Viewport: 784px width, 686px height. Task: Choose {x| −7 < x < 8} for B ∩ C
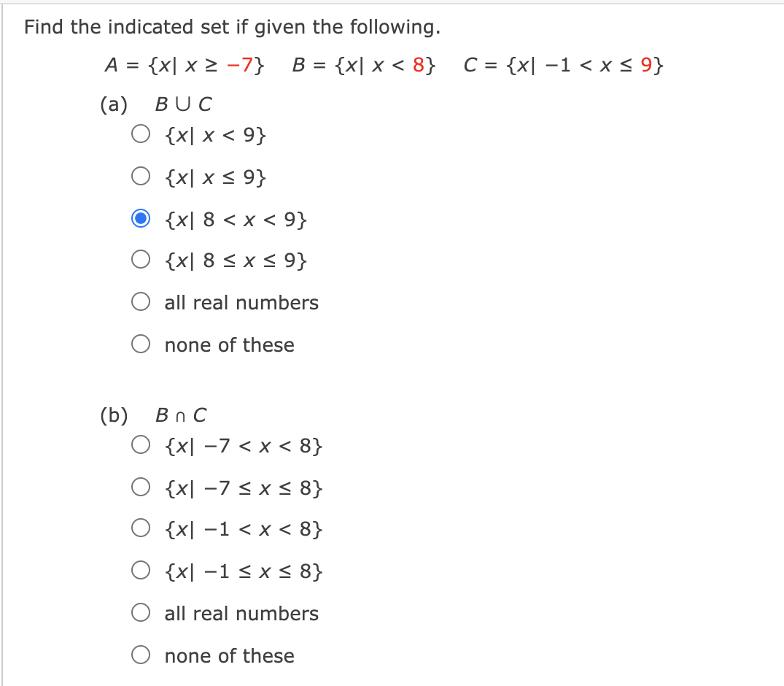click(141, 444)
